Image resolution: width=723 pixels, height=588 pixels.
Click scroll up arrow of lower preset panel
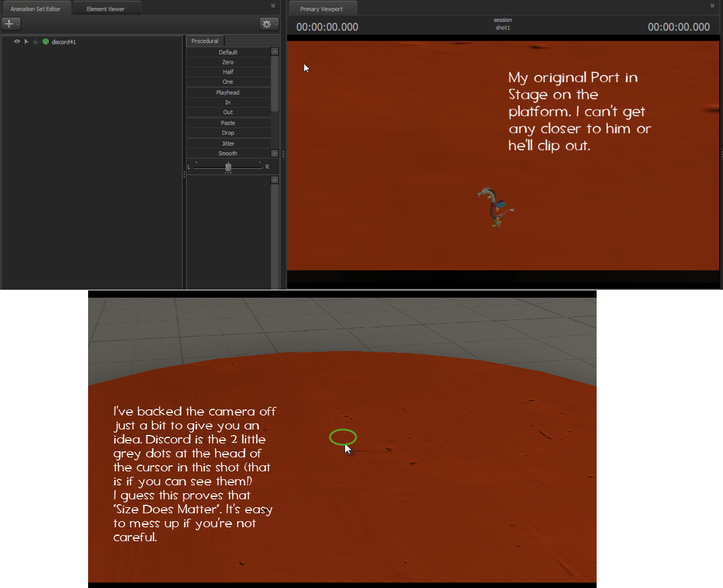pos(275,179)
